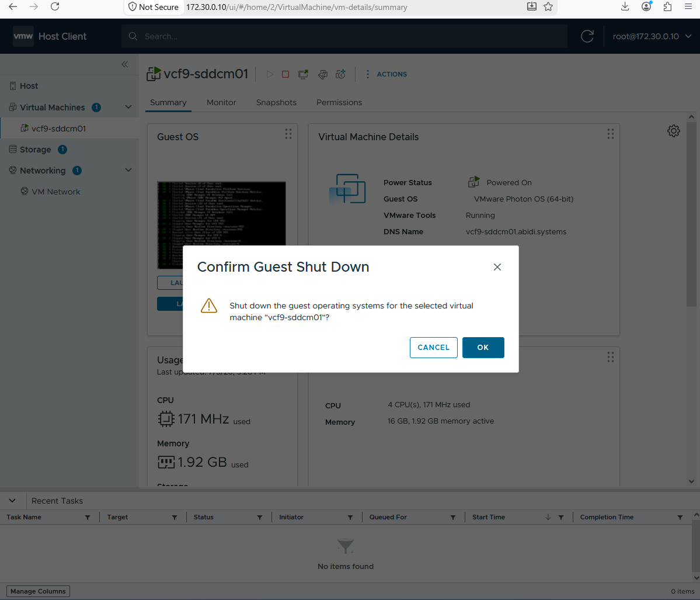Click the red Power Off stop icon
The image size is (700, 600).
(285, 74)
